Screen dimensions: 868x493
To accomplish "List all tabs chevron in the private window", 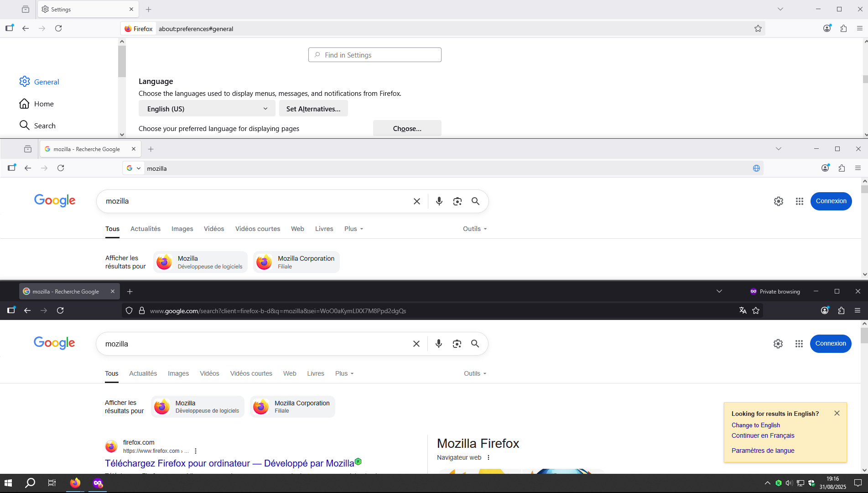I will click(719, 291).
